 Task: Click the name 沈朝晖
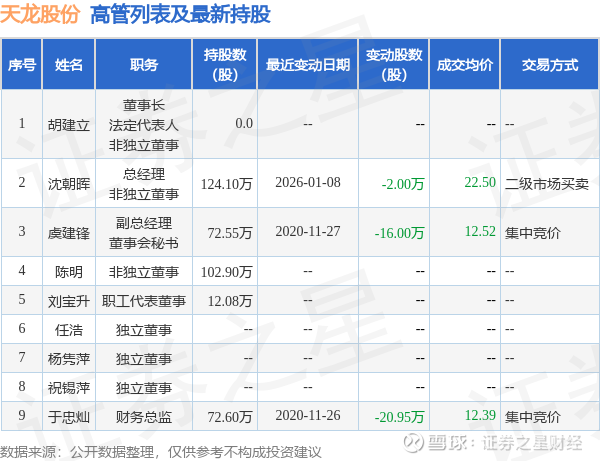tap(68, 184)
